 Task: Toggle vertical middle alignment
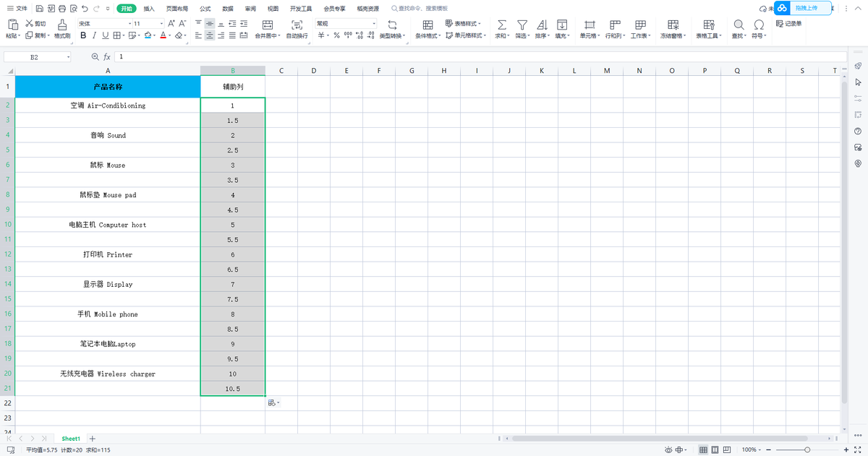coord(210,23)
